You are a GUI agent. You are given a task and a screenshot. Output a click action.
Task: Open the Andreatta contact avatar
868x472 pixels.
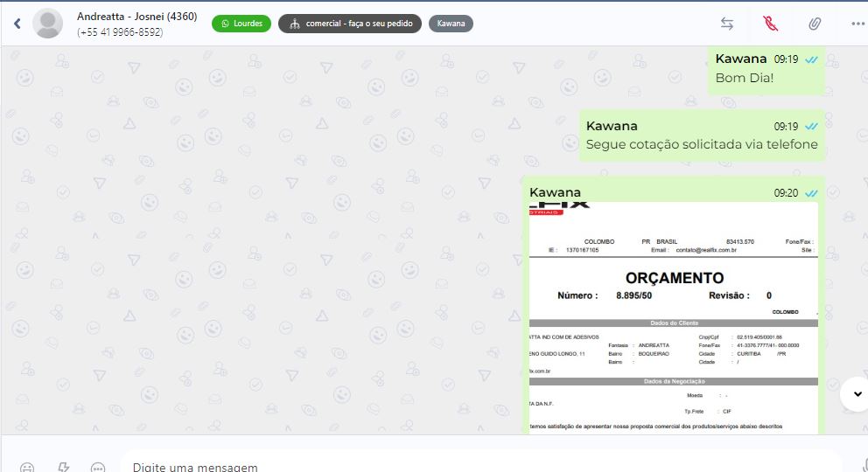(47, 24)
